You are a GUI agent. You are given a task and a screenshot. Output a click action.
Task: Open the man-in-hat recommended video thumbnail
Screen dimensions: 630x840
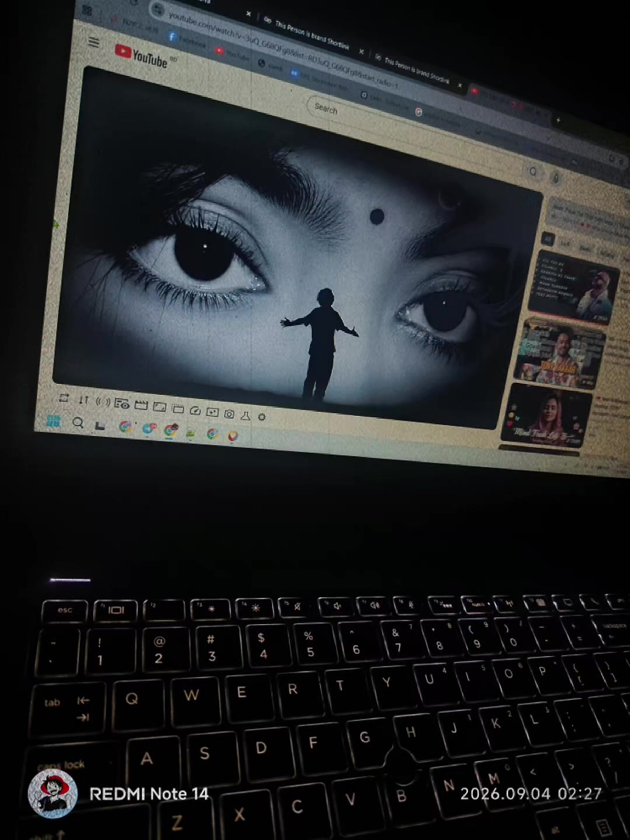point(573,288)
